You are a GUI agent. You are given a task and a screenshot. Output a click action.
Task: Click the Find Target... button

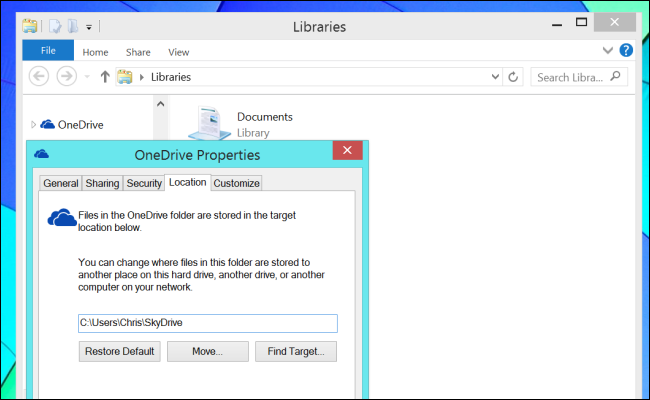(296, 352)
